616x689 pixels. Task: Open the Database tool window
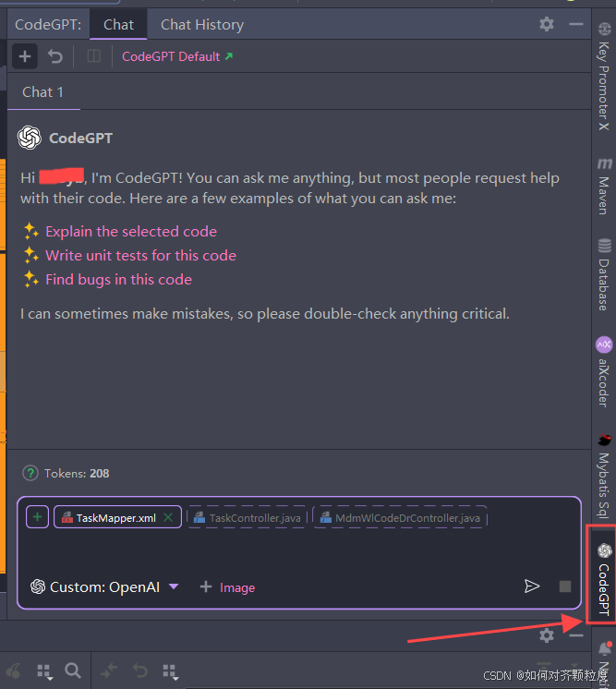(604, 275)
